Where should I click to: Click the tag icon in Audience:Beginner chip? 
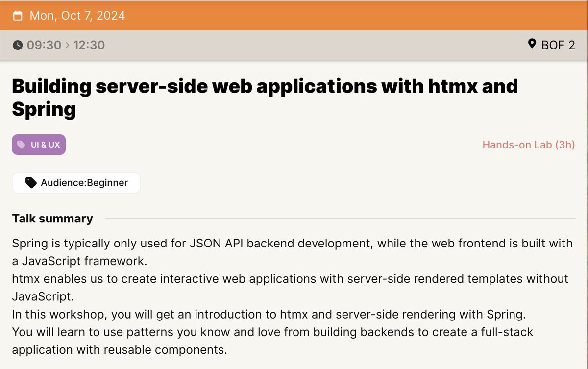31,183
